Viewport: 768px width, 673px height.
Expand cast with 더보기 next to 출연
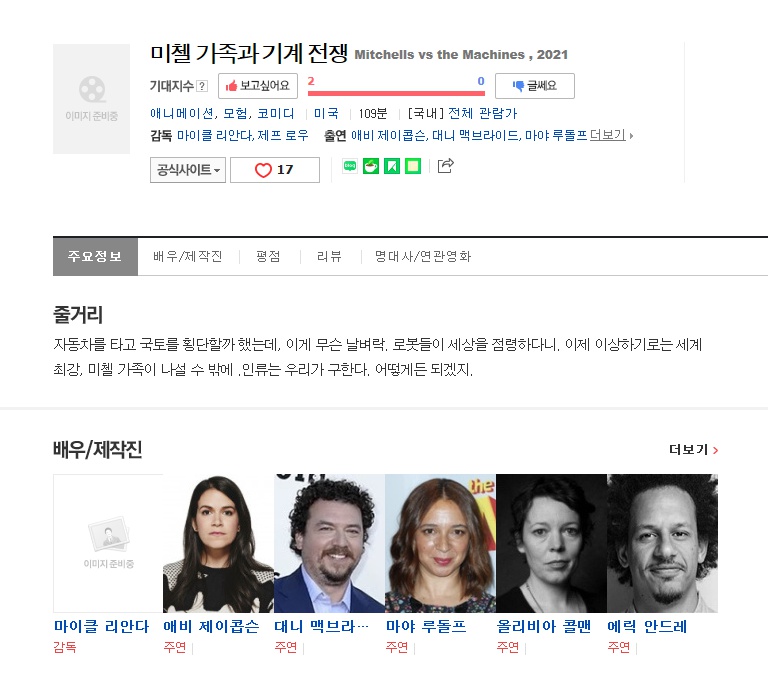[611, 135]
